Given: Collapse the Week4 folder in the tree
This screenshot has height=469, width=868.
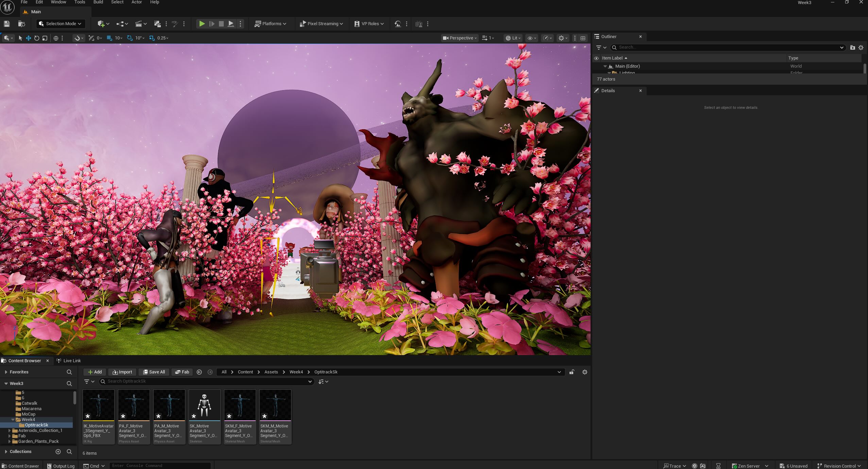Looking at the screenshot, I should point(13,420).
